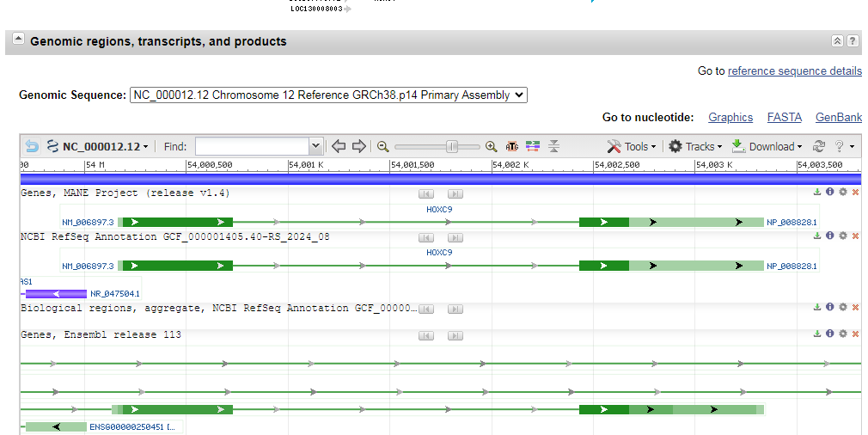The width and height of the screenshot is (868, 435).
Task: Click the double up-arrow icon in section header
Action: 838,41
